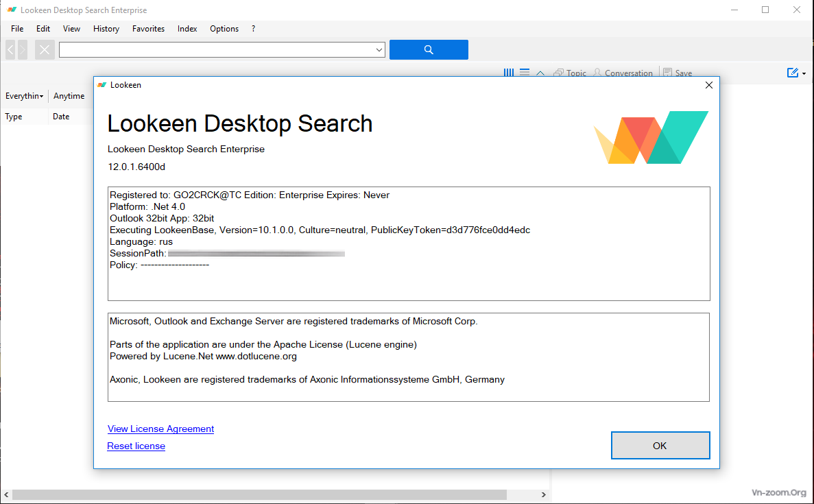
Task: Click the large Lookeen logo graphic
Action: coord(651,138)
